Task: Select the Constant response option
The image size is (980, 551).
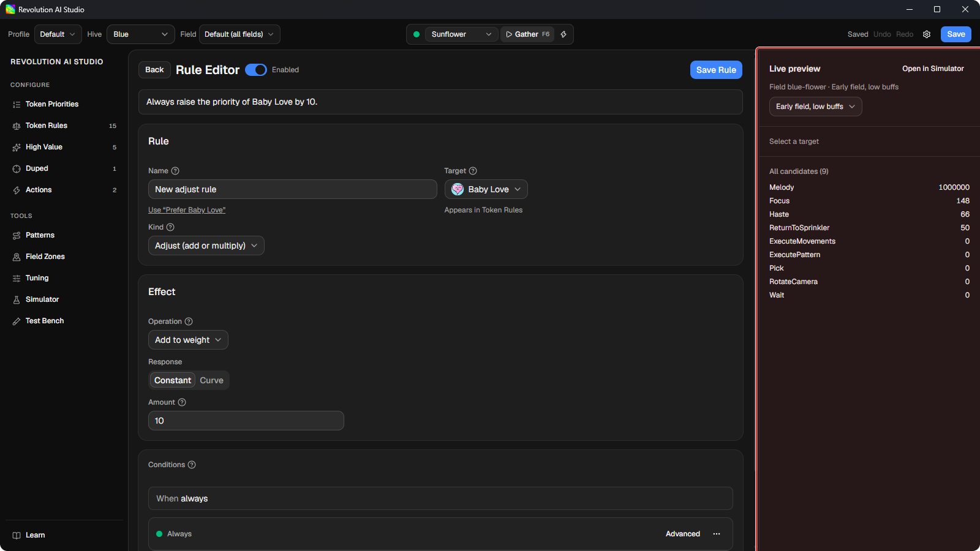Action: coord(173,380)
